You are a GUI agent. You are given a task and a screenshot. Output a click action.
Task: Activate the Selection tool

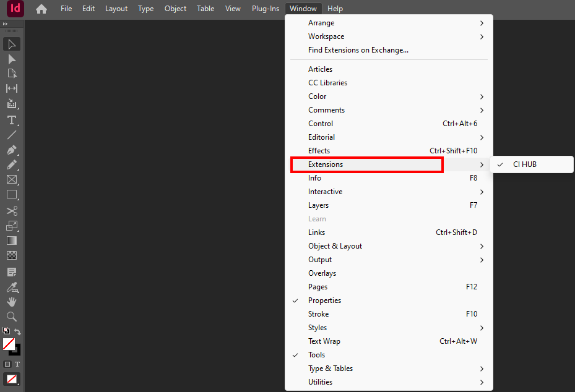pos(11,44)
